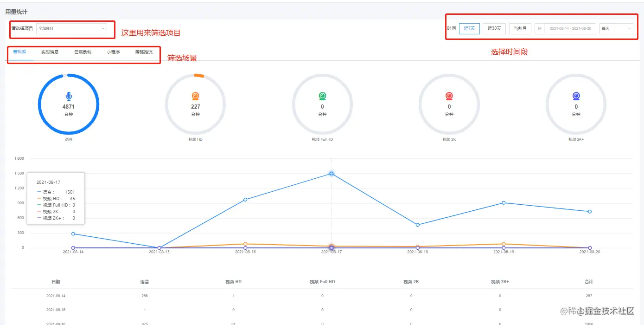The width and height of the screenshot is (644, 325).
Task: Click the red webcam icon for 视频 2K
Action: (449, 96)
